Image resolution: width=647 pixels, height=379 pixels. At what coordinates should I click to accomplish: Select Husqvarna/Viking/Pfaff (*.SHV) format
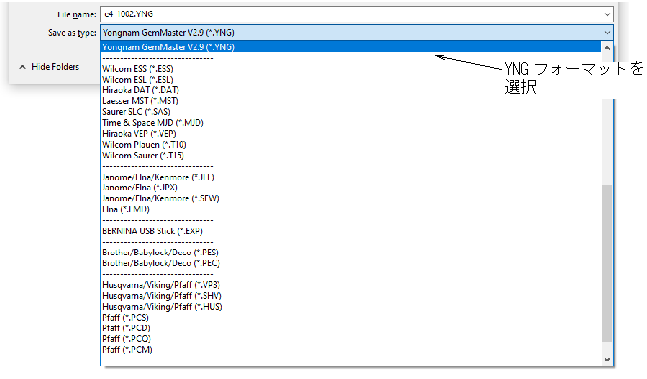(162, 296)
